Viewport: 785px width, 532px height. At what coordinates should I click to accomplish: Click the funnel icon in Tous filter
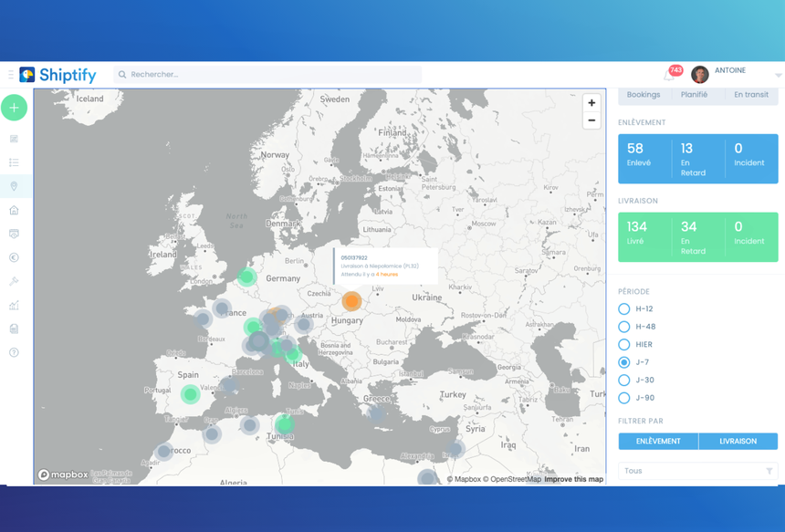click(x=769, y=471)
